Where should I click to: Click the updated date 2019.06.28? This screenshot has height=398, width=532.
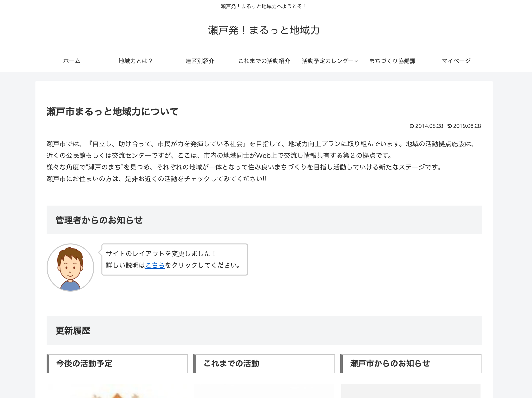(x=467, y=126)
